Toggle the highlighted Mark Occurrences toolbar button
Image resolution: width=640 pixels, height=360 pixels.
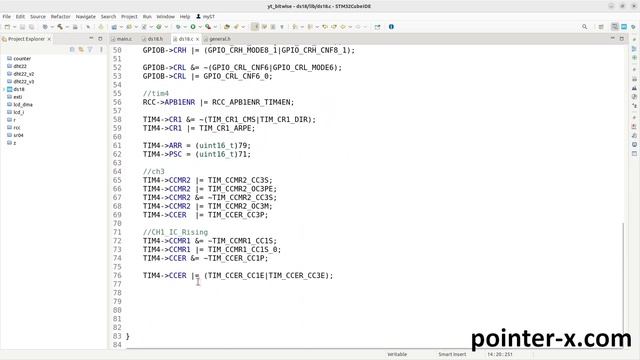coord(255,27)
